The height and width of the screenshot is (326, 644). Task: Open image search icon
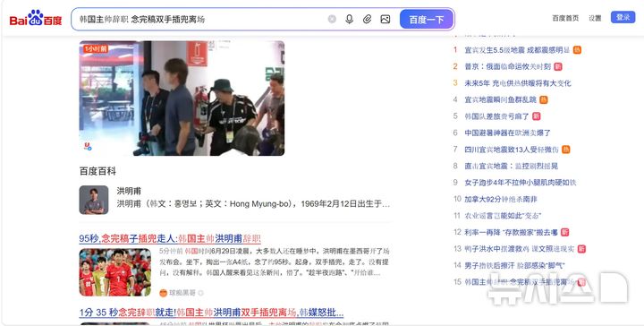386,19
